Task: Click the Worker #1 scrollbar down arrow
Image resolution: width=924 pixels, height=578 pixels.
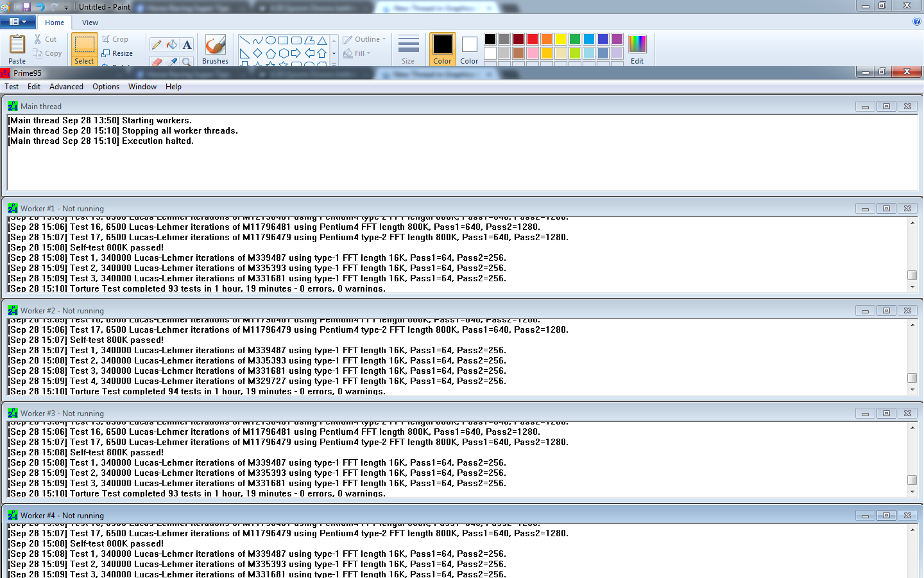Action: pos(912,287)
